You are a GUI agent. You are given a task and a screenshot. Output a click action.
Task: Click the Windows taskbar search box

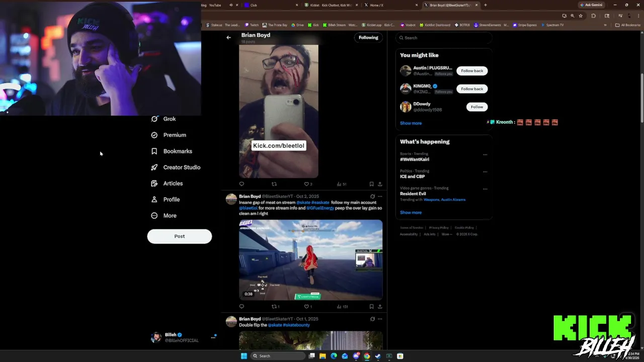click(278, 356)
